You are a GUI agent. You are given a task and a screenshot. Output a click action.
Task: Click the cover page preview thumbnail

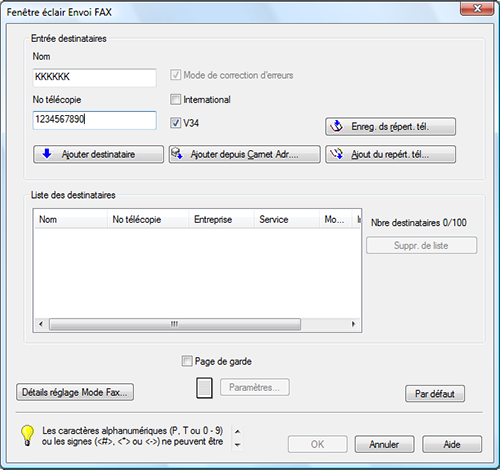204,388
